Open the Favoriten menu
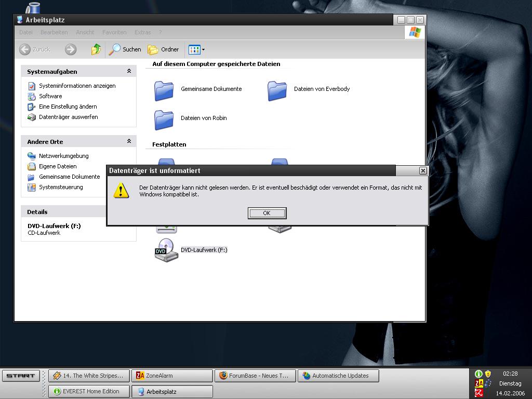The image size is (532, 399). point(114,32)
